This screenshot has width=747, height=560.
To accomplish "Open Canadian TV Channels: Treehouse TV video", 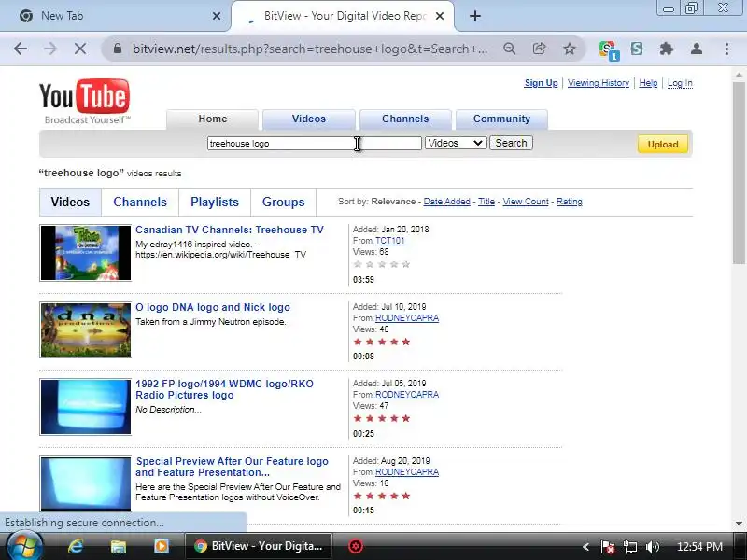I will click(x=230, y=230).
